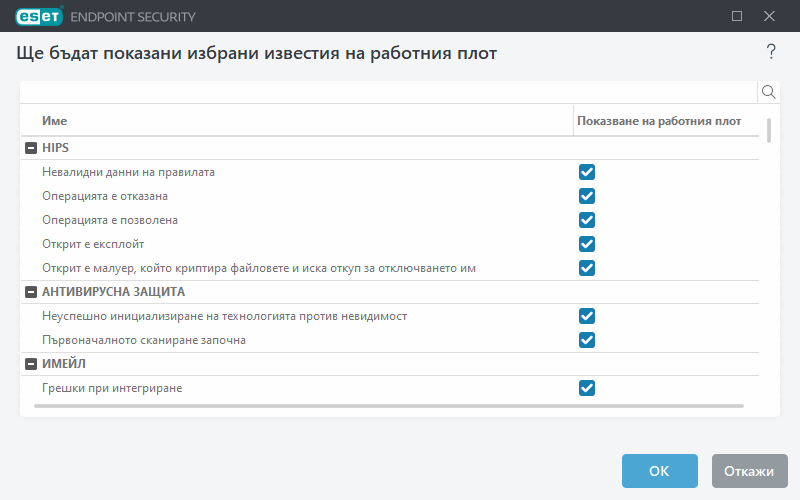Select the 'Грешки при интегриране' row
This screenshot has height=500, width=800.
click(x=390, y=388)
